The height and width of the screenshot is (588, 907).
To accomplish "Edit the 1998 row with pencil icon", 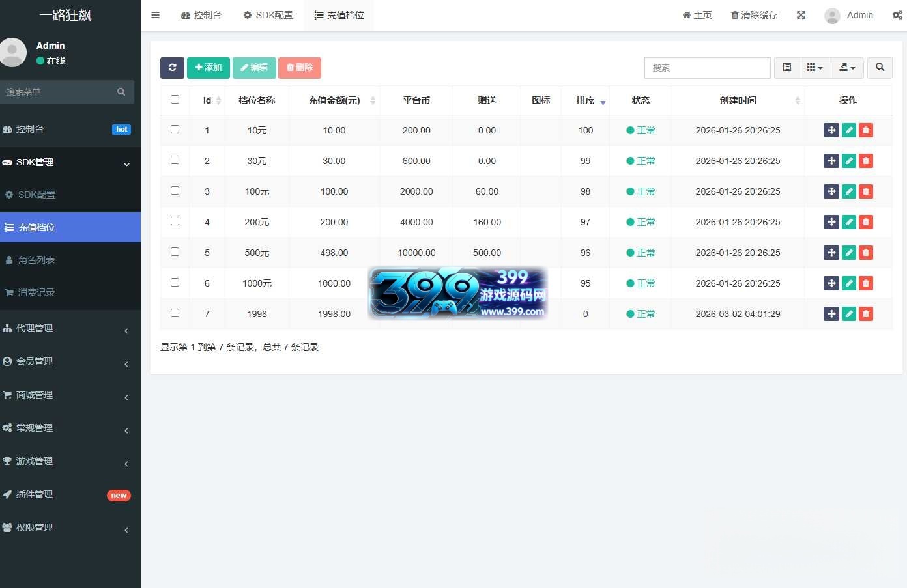I will [x=849, y=314].
